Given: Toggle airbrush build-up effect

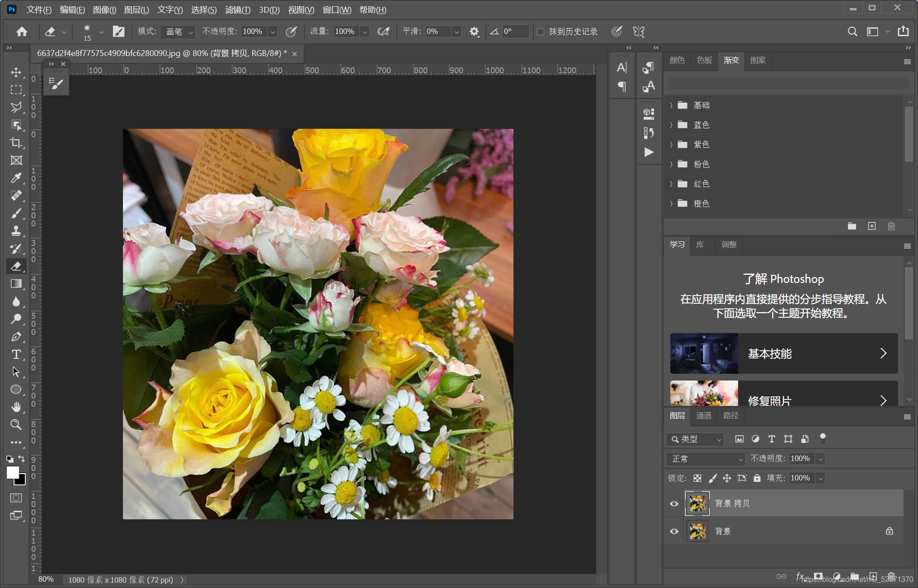Looking at the screenshot, I should coord(383,31).
